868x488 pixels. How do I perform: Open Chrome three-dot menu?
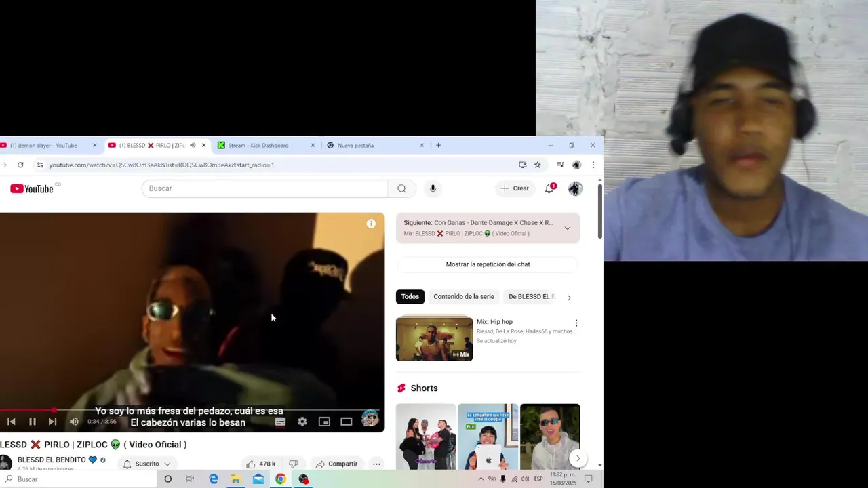tap(593, 165)
